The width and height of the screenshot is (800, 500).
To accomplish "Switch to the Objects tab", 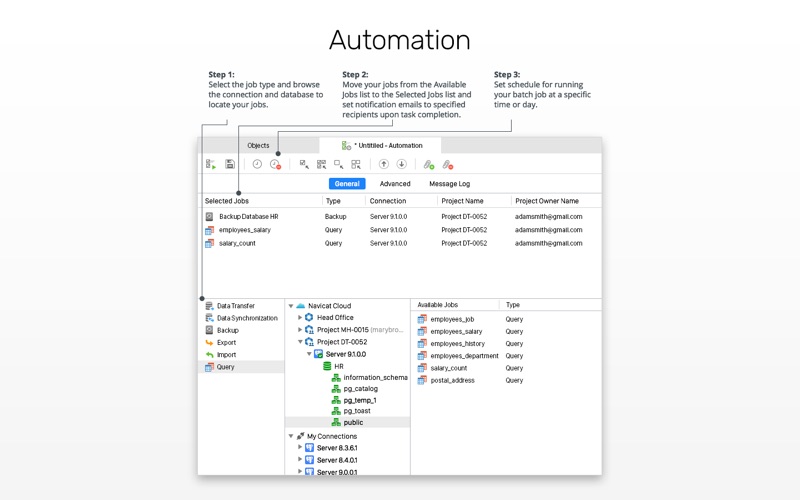I will coord(258,146).
